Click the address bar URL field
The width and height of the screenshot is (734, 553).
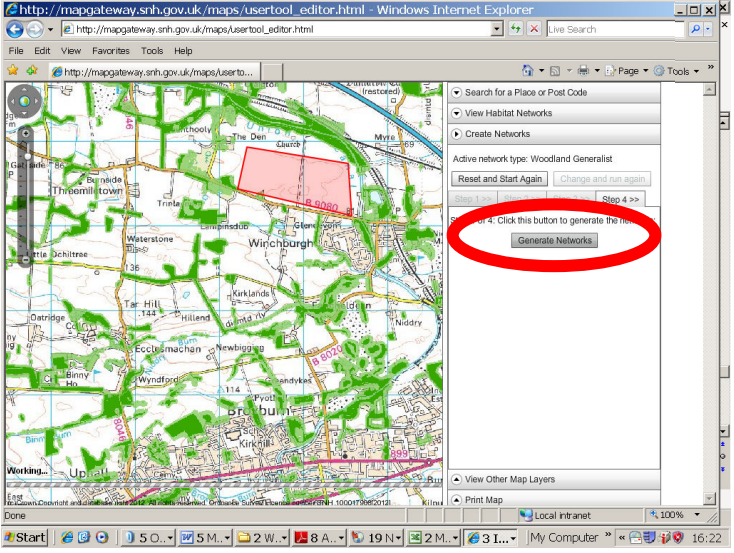tap(277, 29)
